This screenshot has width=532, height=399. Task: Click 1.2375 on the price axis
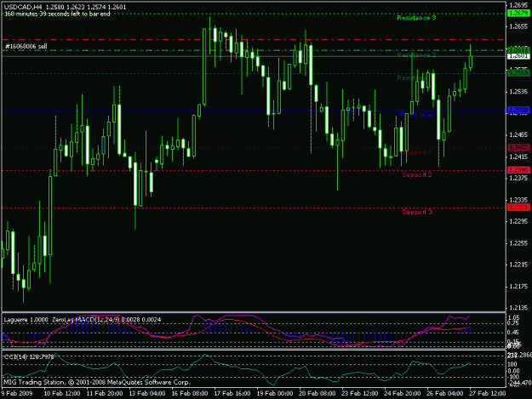click(518, 179)
